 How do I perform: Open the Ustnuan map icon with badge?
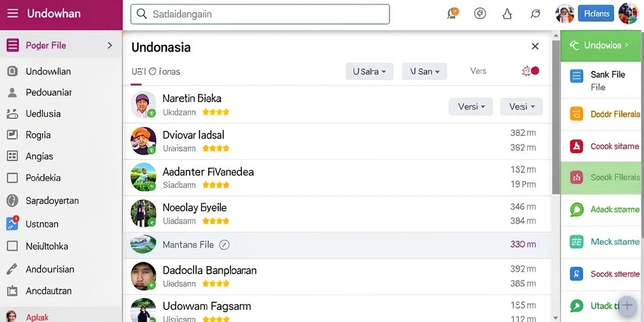[13, 223]
